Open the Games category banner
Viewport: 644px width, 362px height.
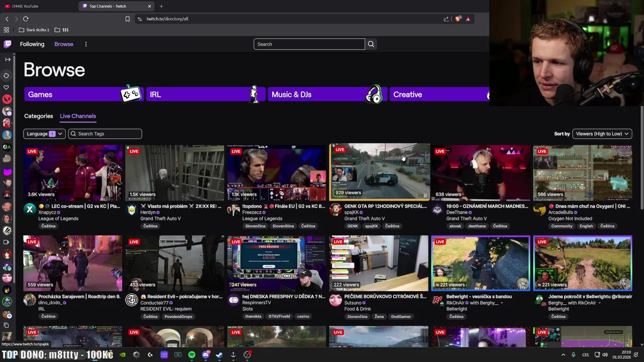tap(84, 95)
